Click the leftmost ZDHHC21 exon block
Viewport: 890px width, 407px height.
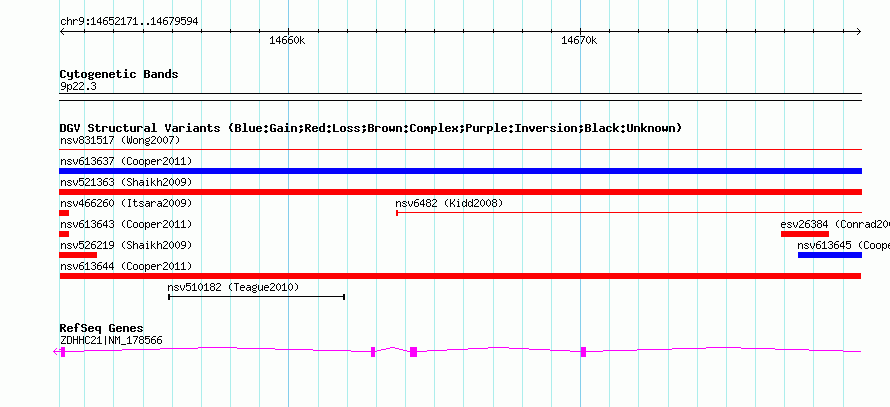63,352
